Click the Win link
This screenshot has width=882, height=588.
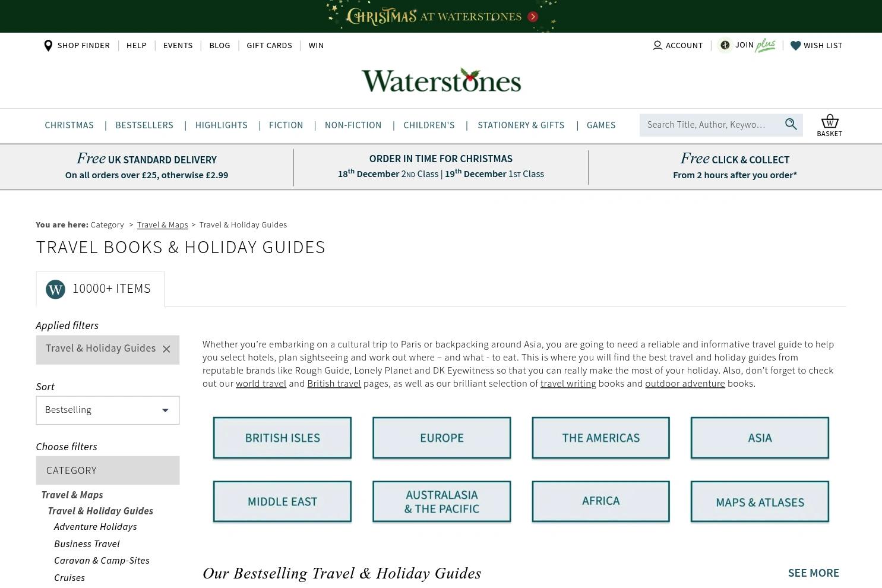pos(316,46)
